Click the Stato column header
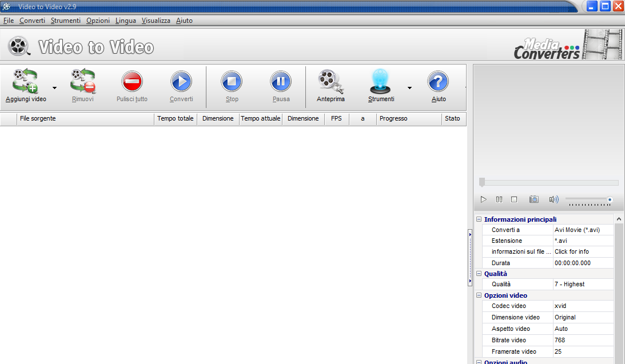Screen dimensions: 625x364 coord(453,119)
